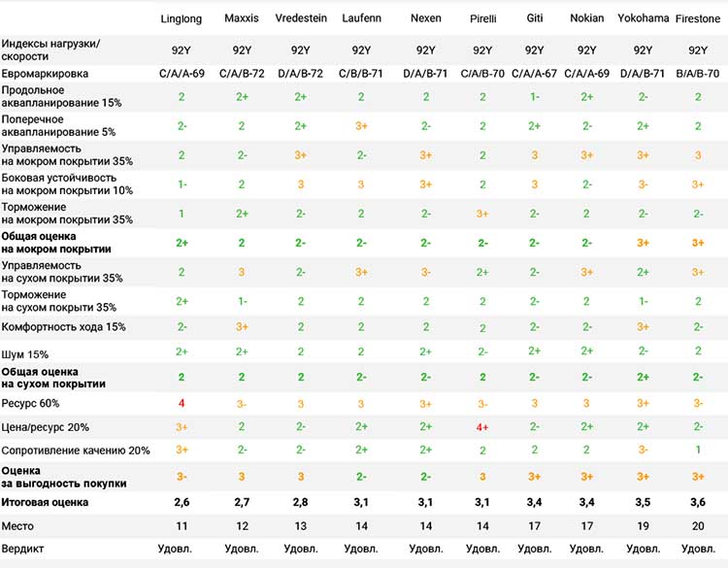Viewport: 728px width, 568px height.
Task: Select the Euro label 'C/A/A-67'
Action: coord(534,74)
